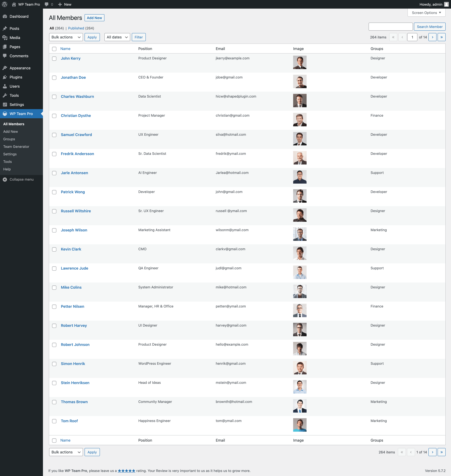Click the member search input field

pos(390,27)
